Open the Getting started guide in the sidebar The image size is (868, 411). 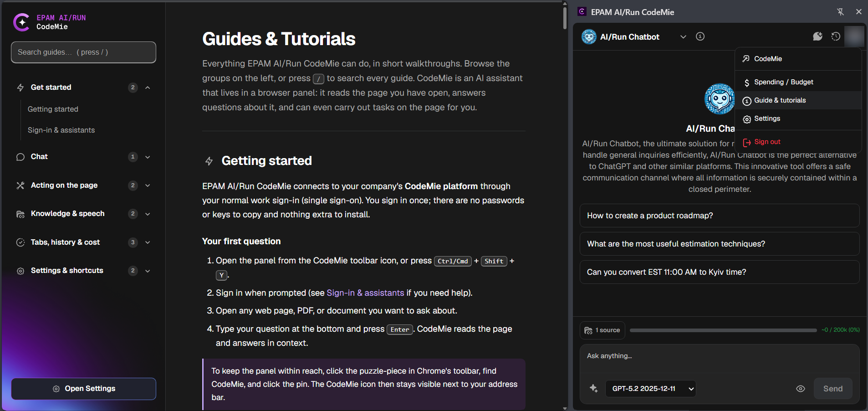point(53,109)
